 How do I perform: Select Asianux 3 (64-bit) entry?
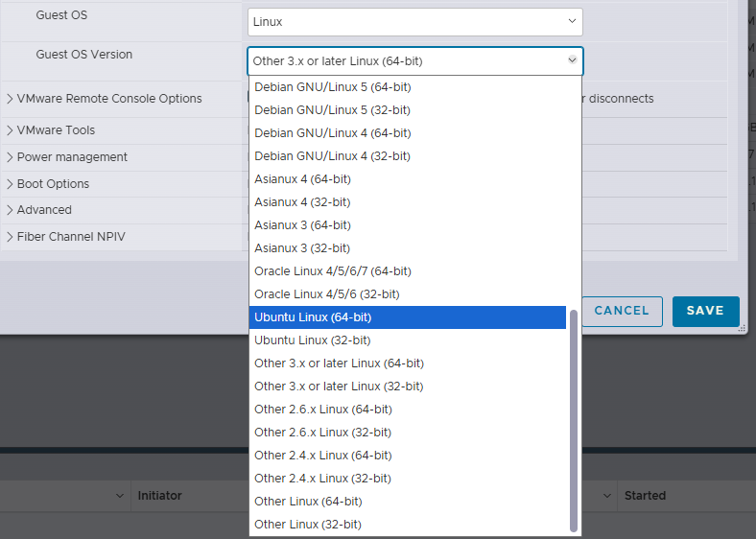(408, 225)
